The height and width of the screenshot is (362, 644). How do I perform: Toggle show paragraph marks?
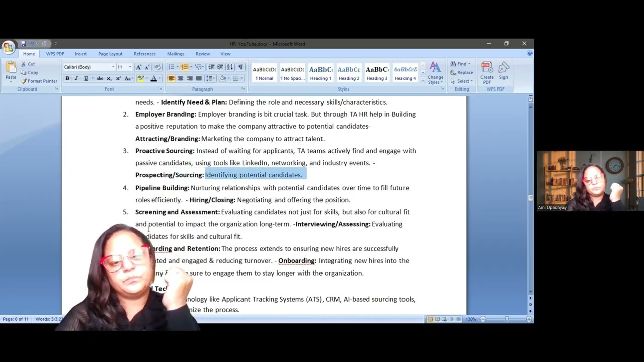coord(240,67)
